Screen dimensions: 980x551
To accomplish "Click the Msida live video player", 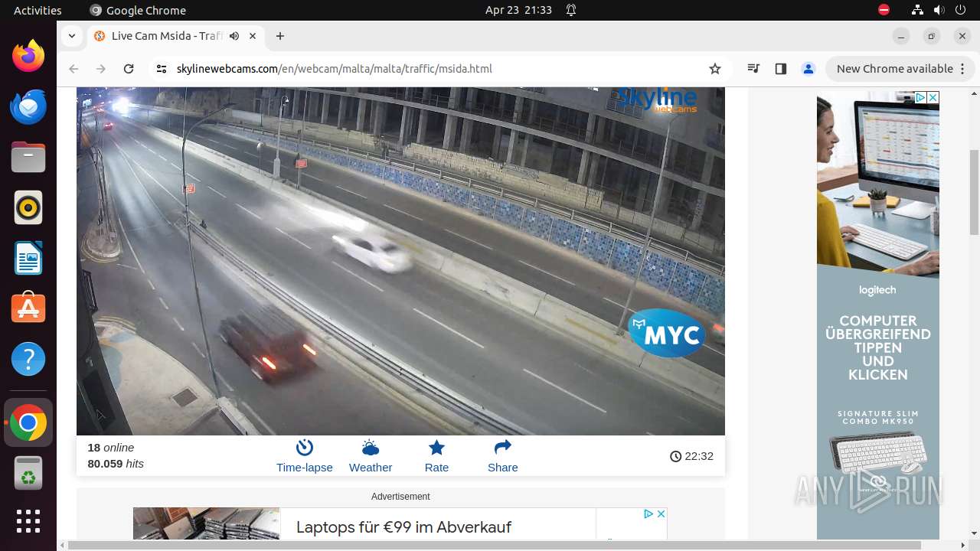I will point(400,261).
